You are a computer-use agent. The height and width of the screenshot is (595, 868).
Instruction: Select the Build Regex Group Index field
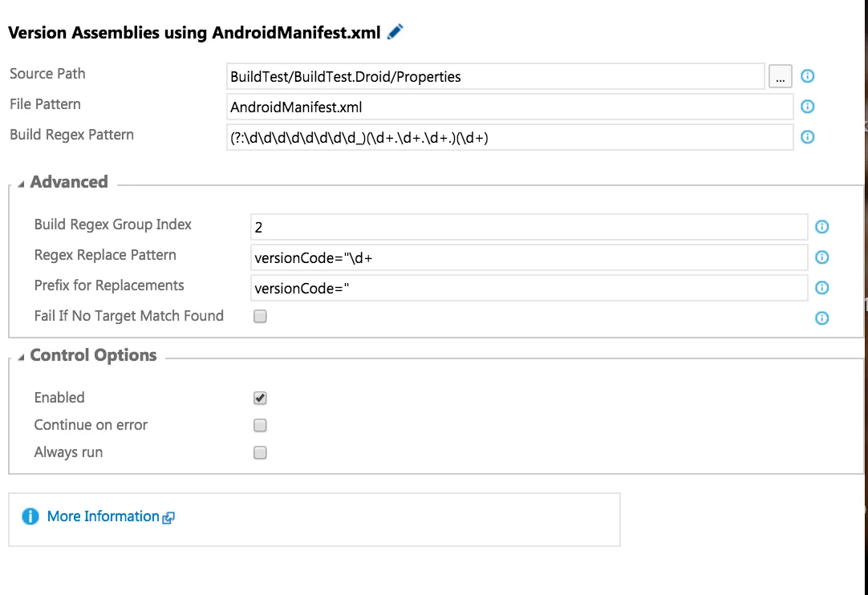pyautogui.click(x=528, y=228)
